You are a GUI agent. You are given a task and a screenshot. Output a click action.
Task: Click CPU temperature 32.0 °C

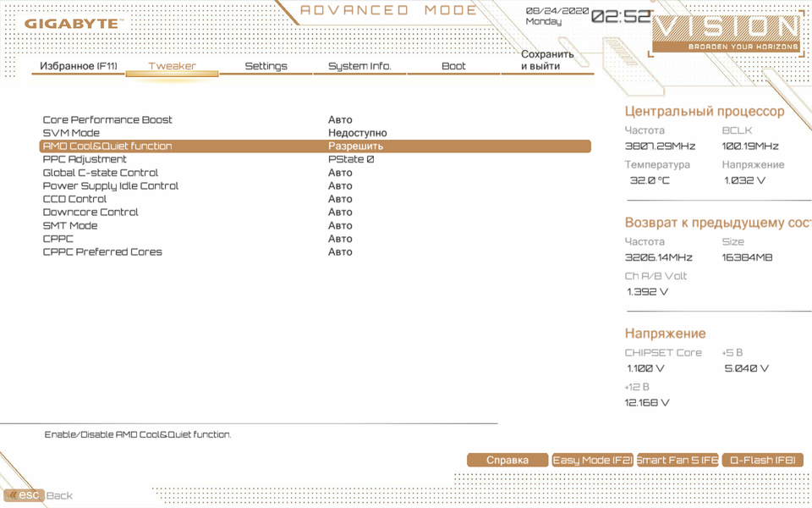point(650,180)
